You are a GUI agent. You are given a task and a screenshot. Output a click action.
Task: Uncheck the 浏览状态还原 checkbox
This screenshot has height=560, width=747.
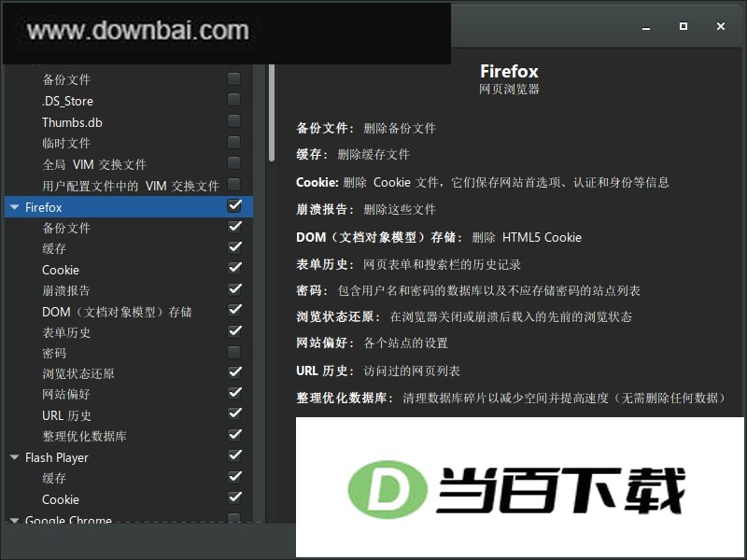[234, 371]
